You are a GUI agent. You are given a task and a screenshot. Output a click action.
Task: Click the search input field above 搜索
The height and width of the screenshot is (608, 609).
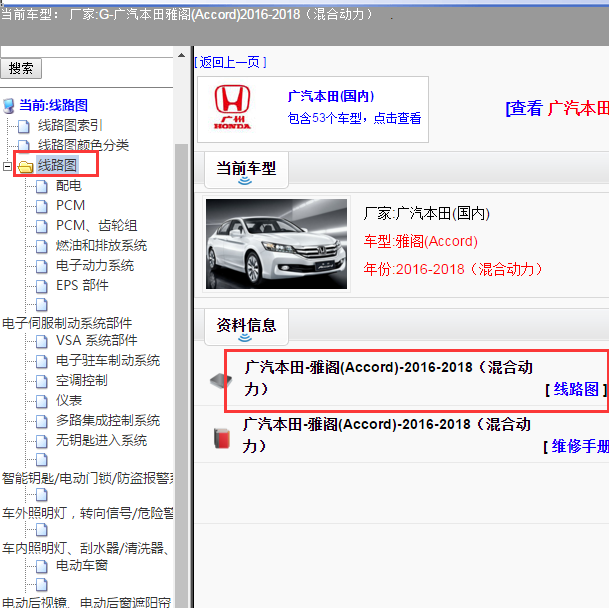click(x=87, y=52)
